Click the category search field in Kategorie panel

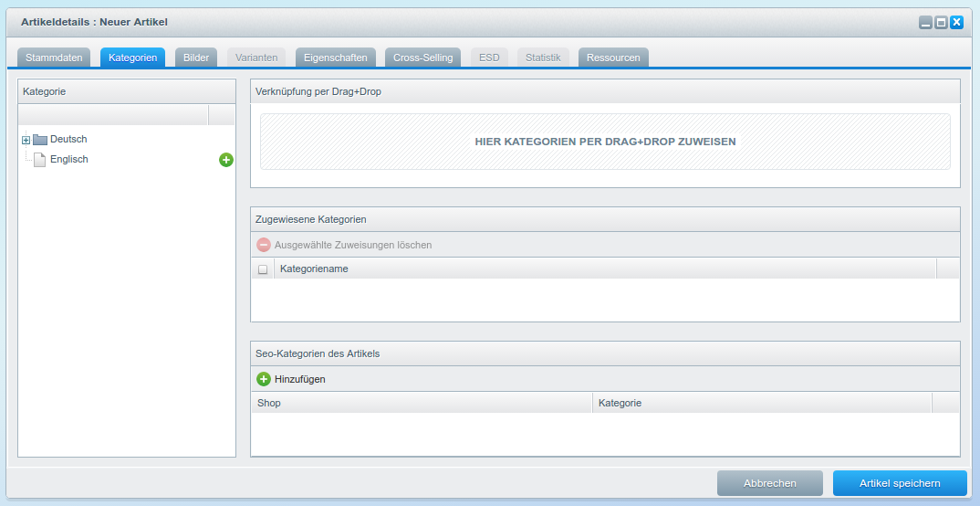tap(113, 114)
